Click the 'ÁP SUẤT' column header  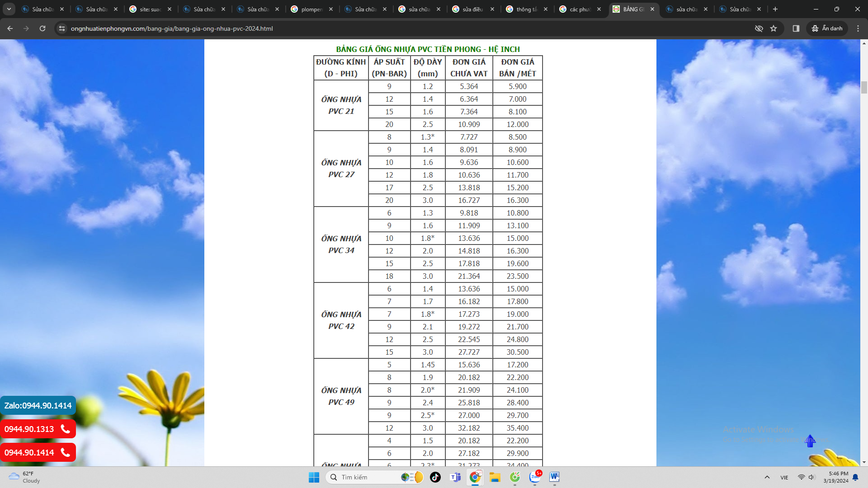(x=389, y=68)
